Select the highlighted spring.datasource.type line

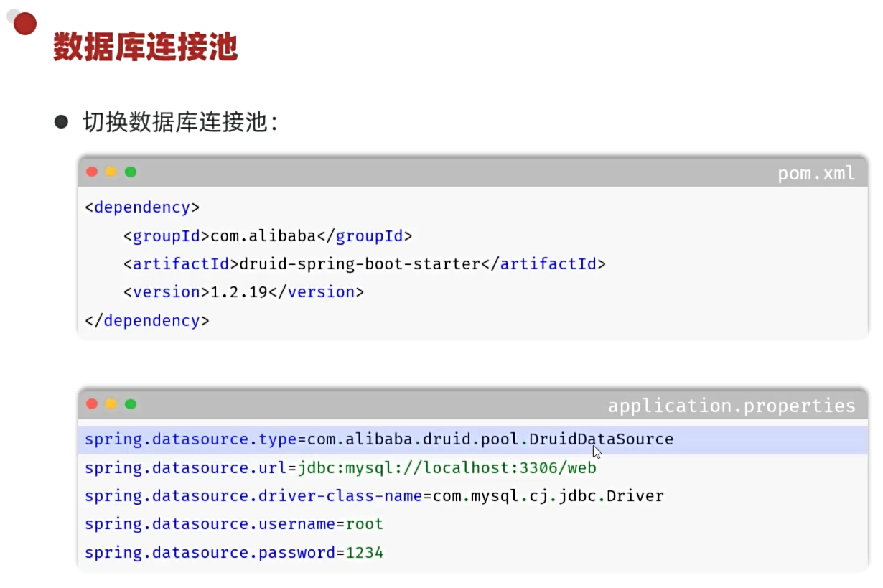[472, 439]
